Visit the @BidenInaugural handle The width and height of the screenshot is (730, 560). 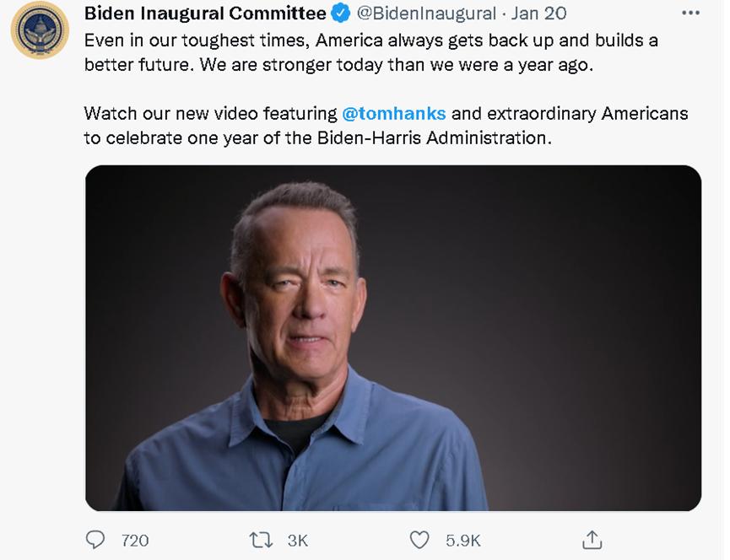click(x=426, y=13)
